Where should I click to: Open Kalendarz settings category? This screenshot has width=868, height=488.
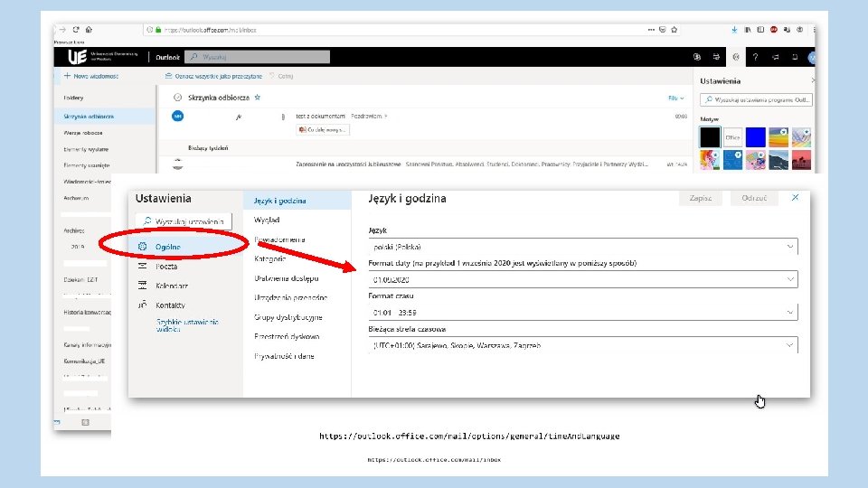(x=172, y=286)
